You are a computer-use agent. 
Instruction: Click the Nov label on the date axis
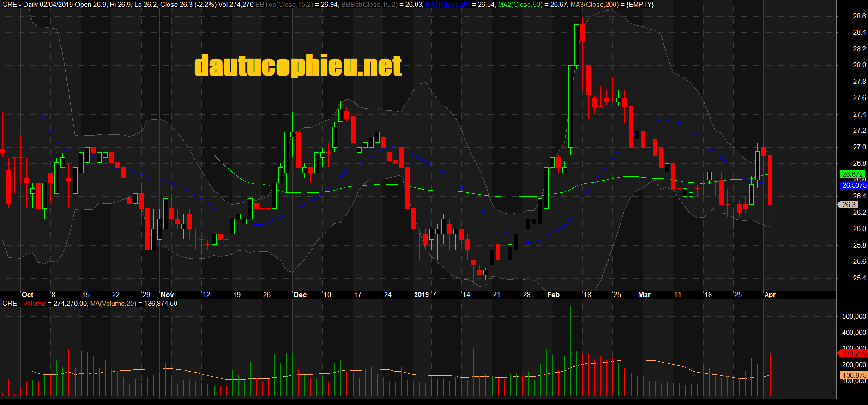(x=167, y=295)
